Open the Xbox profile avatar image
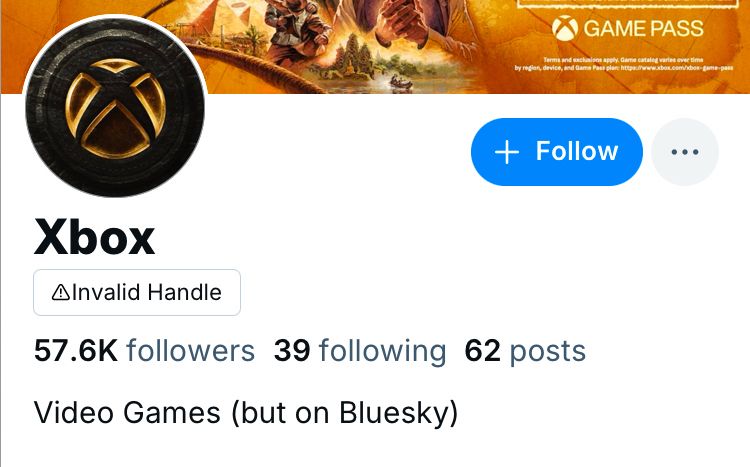The height and width of the screenshot is (467, 750). pyautogui.click(x=115, y=107)
